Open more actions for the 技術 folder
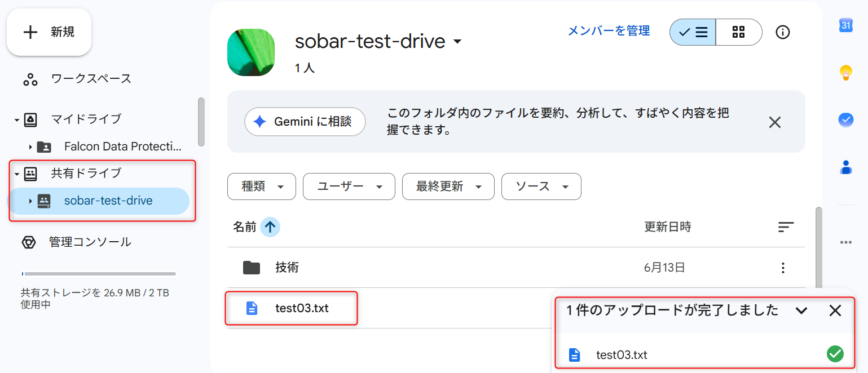 pyautogui.click(x=783, y=268)
